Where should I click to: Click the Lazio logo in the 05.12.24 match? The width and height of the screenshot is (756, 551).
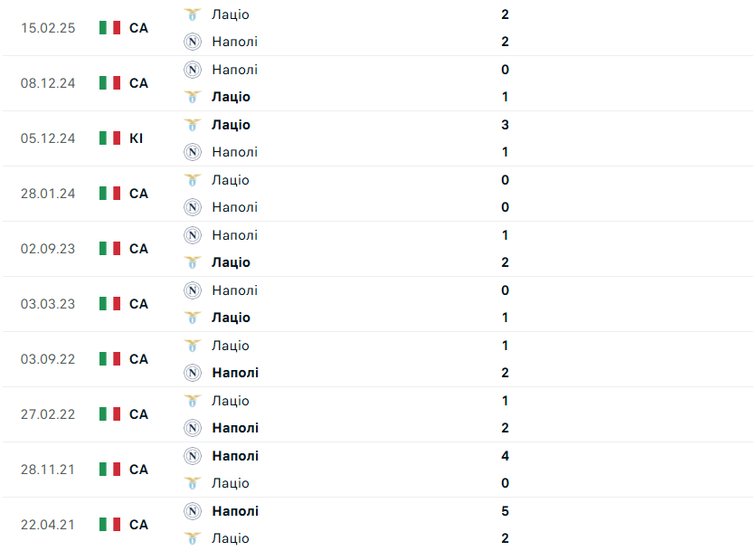point(192,125)
